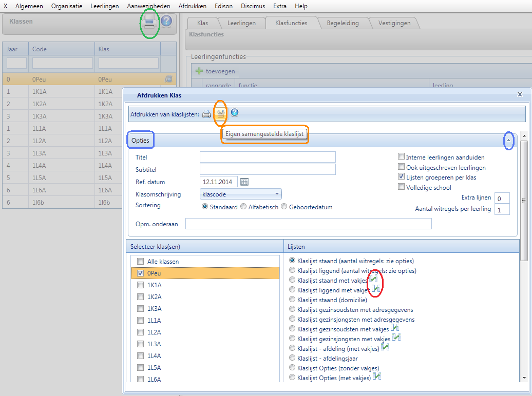Close the Afdrukken Klas dialog
The width and height of the screenshot is (532, 396).
520,95
